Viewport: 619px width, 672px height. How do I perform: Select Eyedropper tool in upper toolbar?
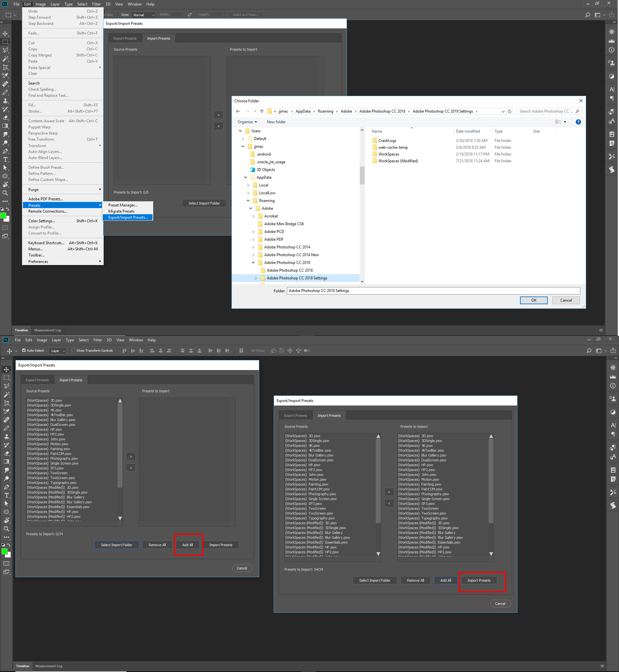tap(5, 75)
